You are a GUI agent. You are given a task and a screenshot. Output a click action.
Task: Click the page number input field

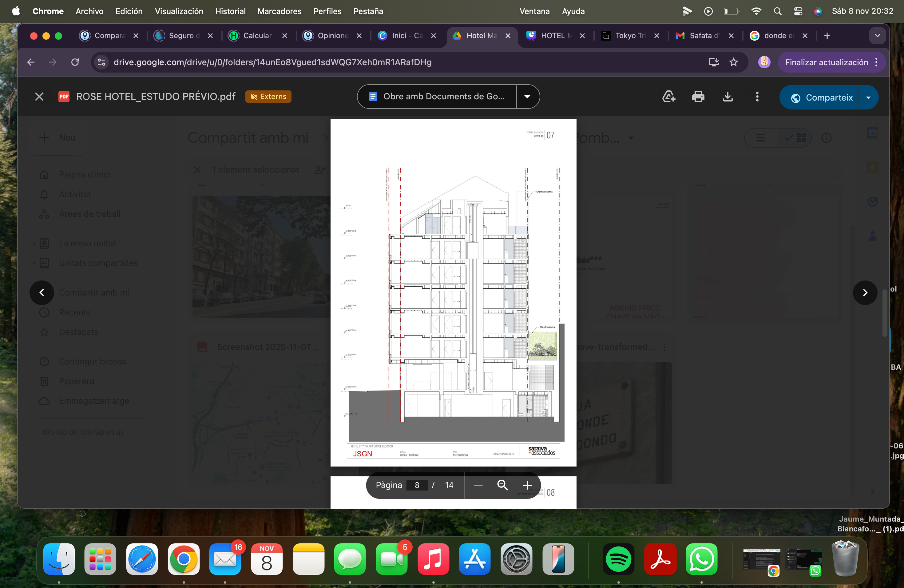click(x=417, y=485)
